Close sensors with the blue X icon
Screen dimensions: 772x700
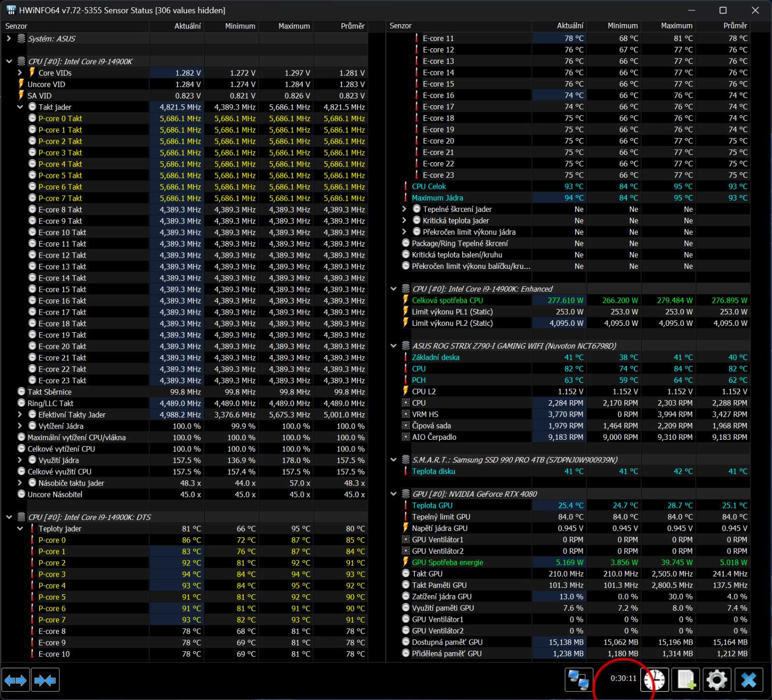coord(749,681)
